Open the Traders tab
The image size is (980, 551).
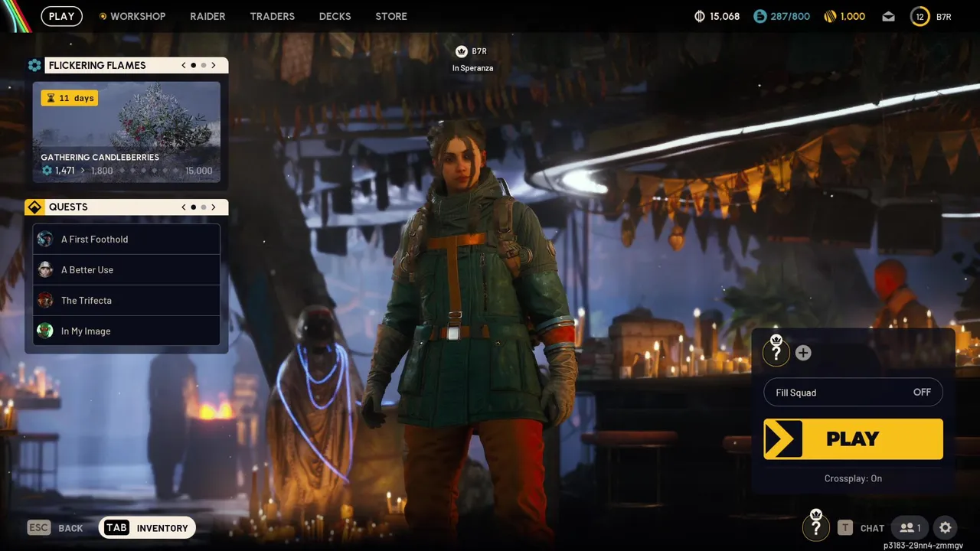[x=272, y=16]
